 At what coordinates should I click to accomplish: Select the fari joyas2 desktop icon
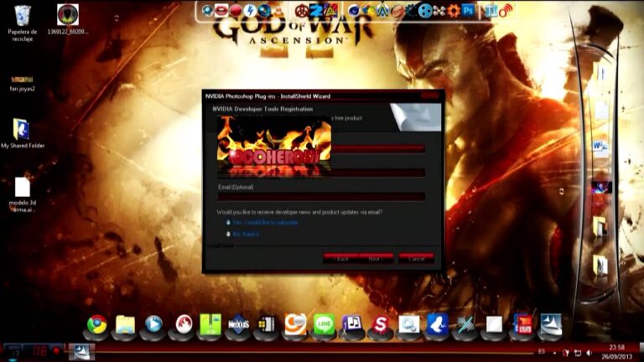click(x=22, y=84)
